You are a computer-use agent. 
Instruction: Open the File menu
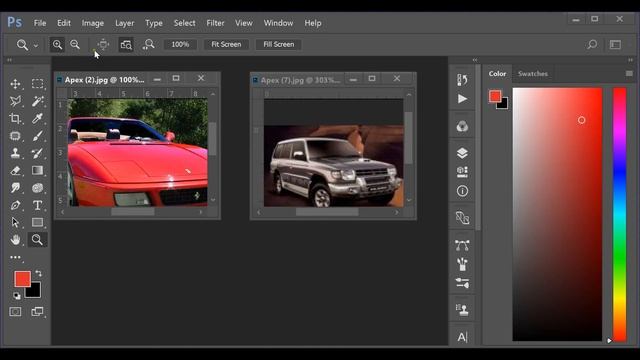pos(40,23)
